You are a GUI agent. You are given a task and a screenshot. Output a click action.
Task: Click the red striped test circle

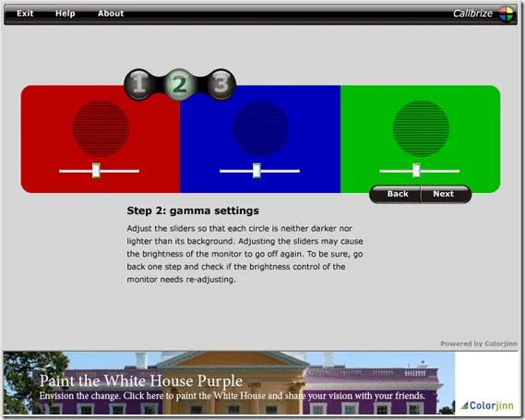[101, 128]
